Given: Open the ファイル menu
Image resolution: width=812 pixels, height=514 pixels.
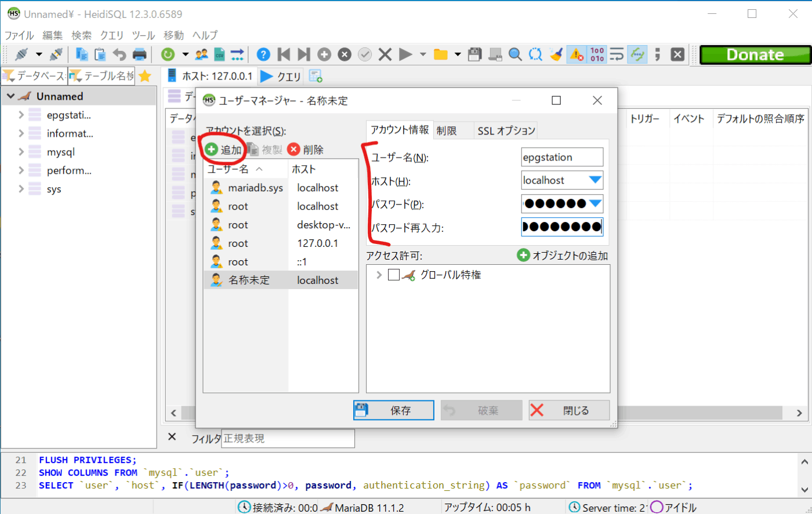Looking at the screenshot, I should click(x=19, y=35).
